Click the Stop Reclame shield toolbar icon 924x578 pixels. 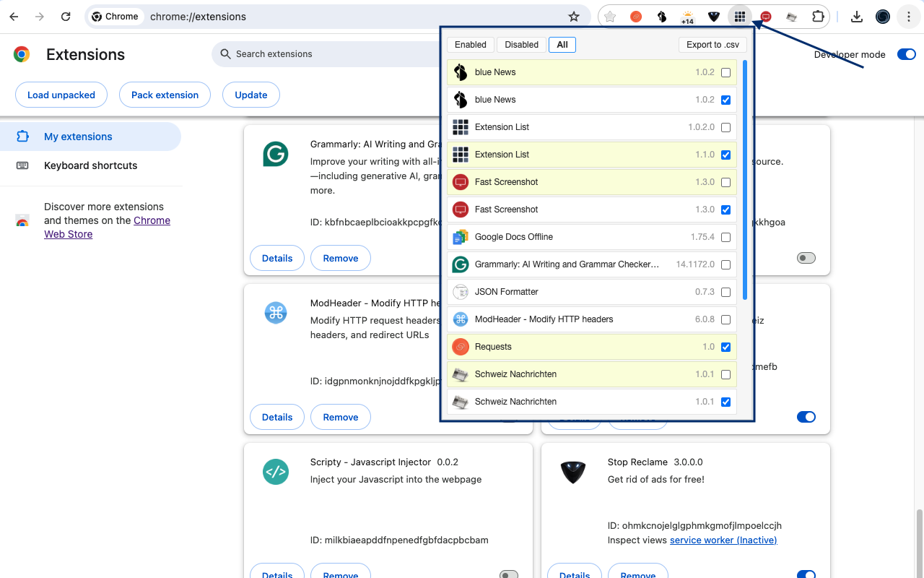(x=713, y=17)
